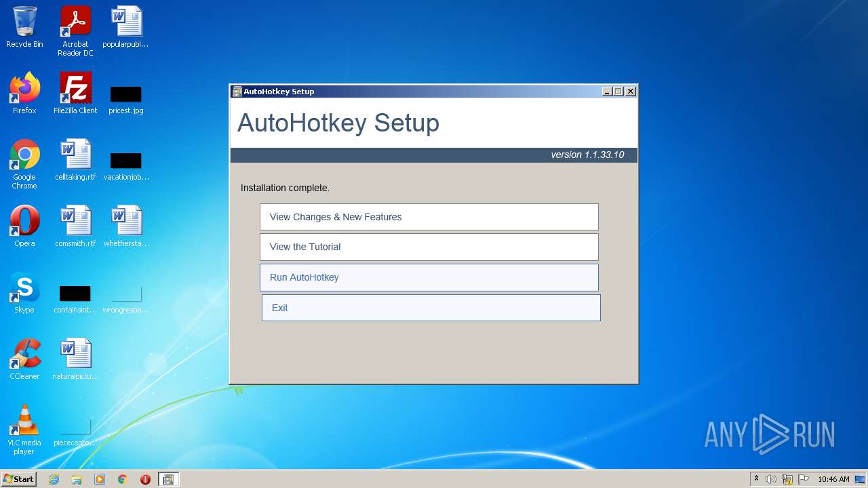Open View Changes & New Features
The width and height of the screenshot is (868, 488).
click(429, 217)
